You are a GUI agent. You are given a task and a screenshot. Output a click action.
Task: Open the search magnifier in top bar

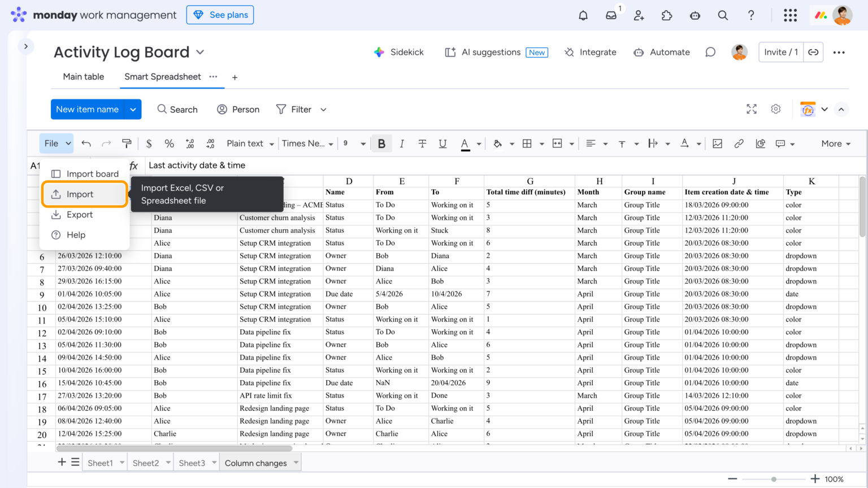click(x=723, y=15)
